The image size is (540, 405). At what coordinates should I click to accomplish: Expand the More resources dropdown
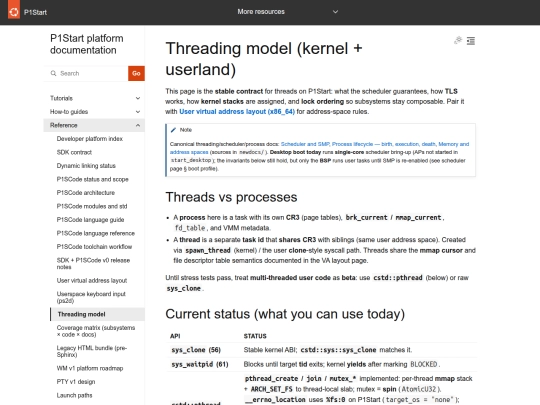[x=287, y=12]
